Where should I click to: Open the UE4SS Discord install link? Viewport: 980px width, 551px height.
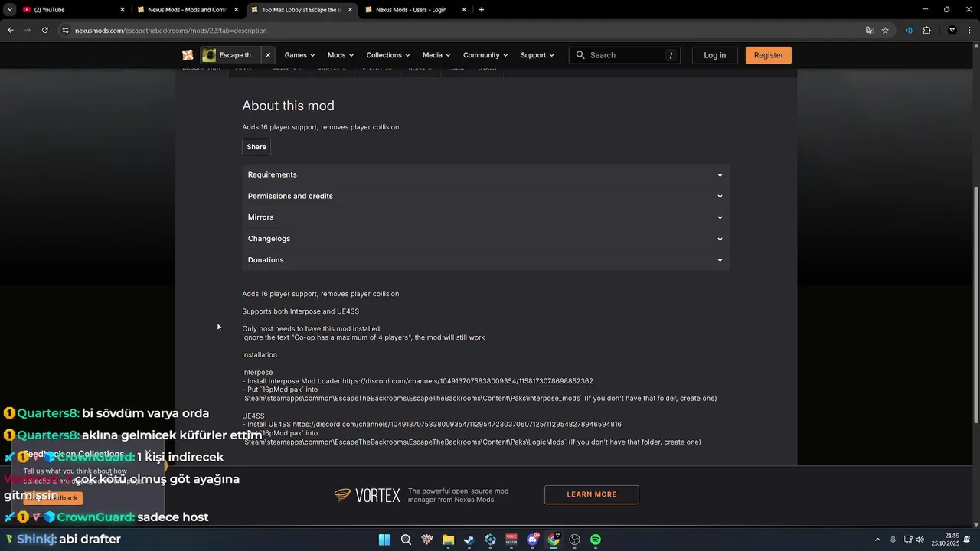[x=457, y=424]
